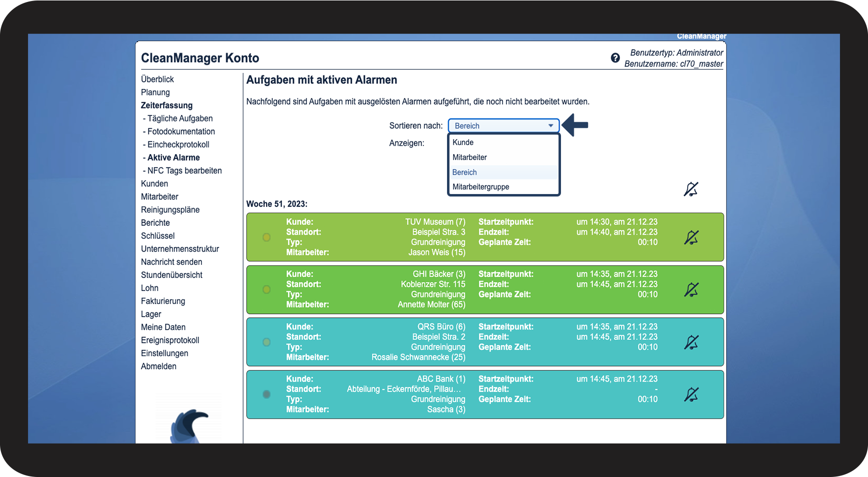Open Ereignisprotokoll page

click(x=170, y=340)
